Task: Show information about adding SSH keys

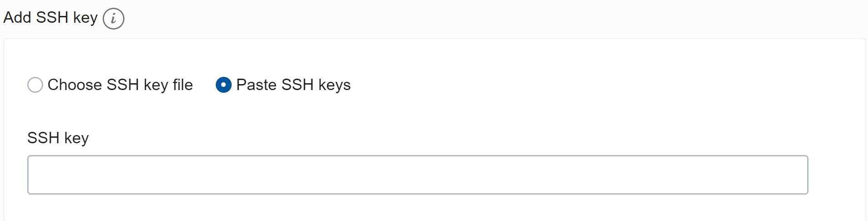Action: pyautogui.click(x=114, y=19)
